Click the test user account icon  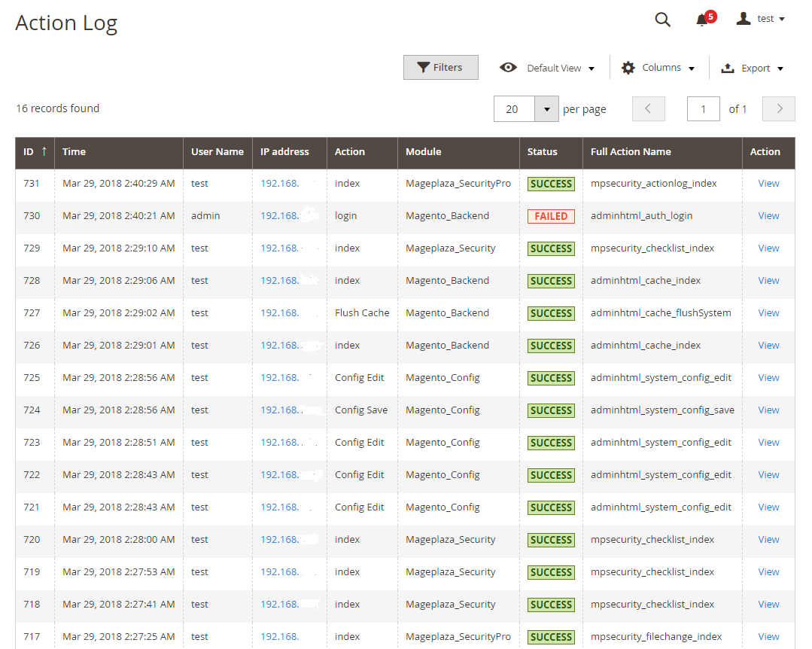pos(744,19)
